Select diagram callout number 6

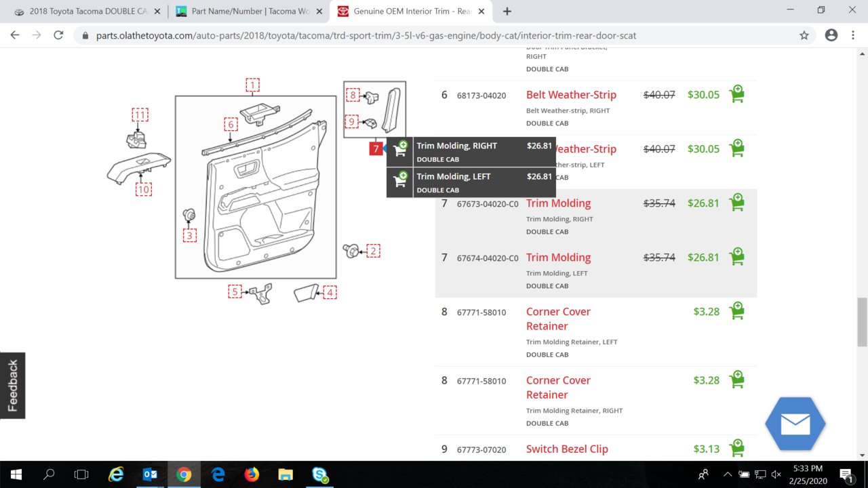point(231,124)
